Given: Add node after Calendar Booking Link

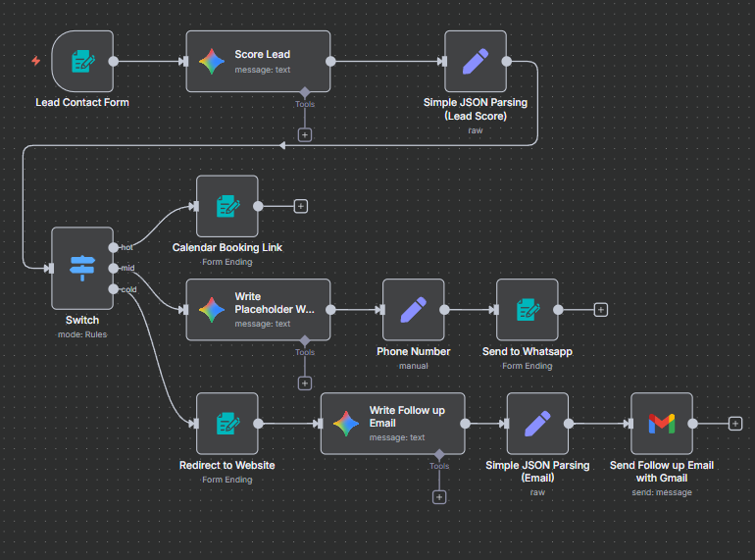Looking at the screenshot, I should tap(301, 206).
